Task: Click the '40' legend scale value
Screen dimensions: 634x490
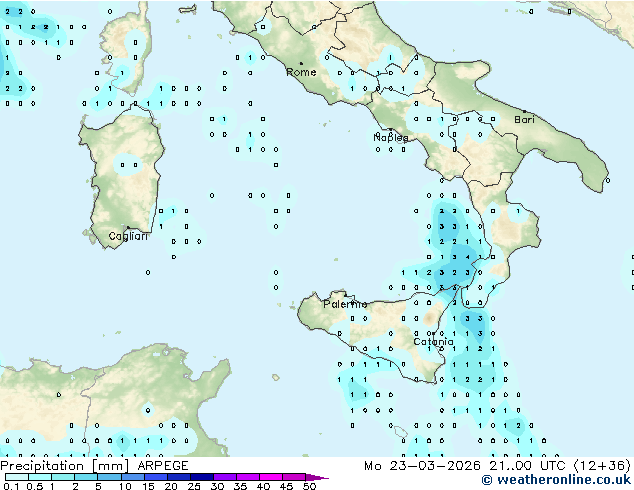Action: [x=264, y=486]
